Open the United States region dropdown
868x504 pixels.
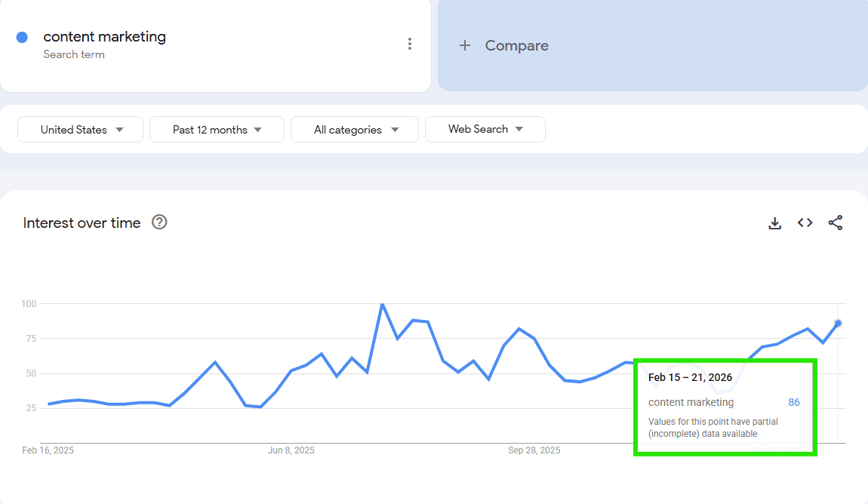(x=81, y=130)
